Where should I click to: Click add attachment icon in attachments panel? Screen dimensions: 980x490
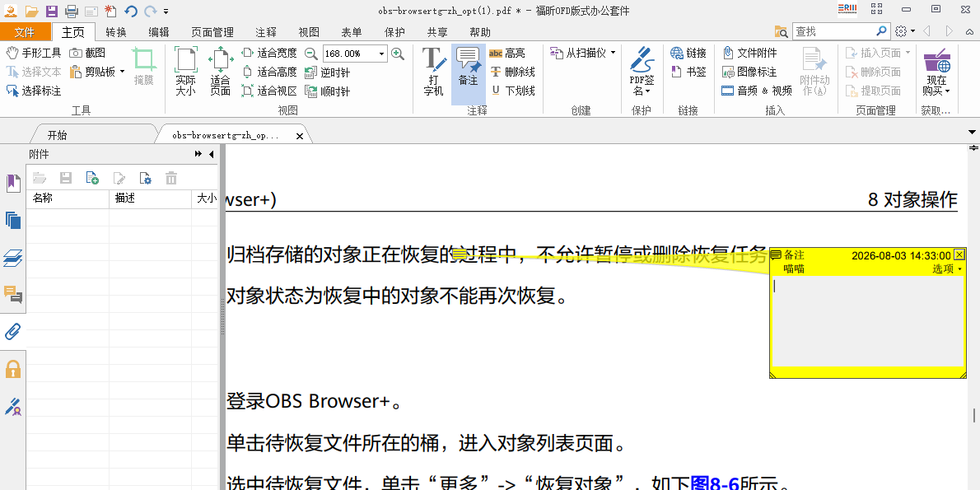point(92,178)
